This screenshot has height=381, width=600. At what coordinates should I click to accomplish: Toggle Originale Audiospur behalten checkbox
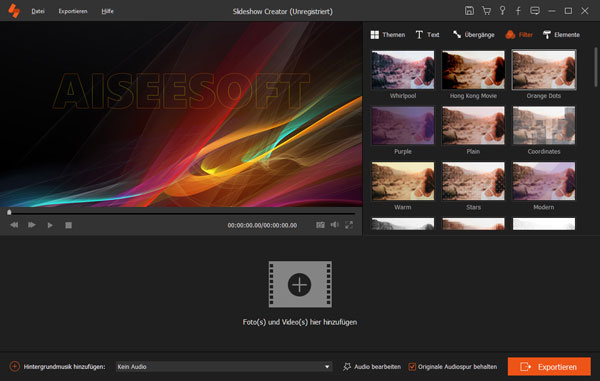412,366
